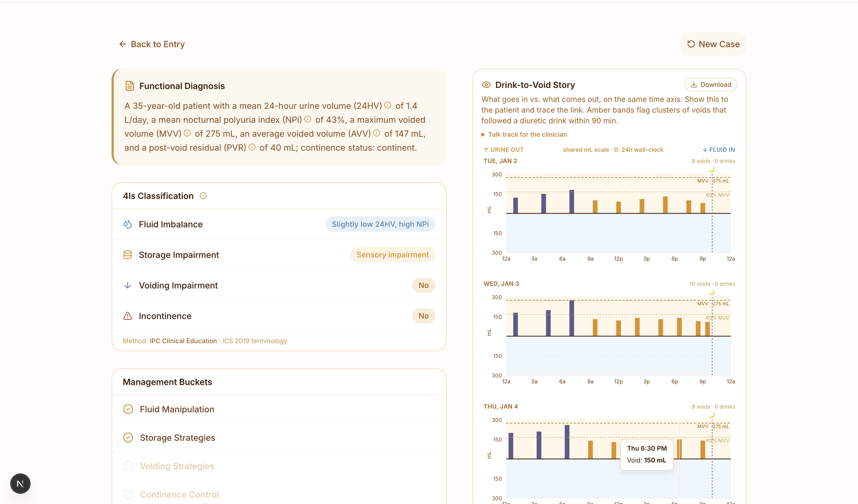This screenshot has height=504, width=858.
Task: Click the Sensory impairment badge
Action: click(x=393, y=255)
